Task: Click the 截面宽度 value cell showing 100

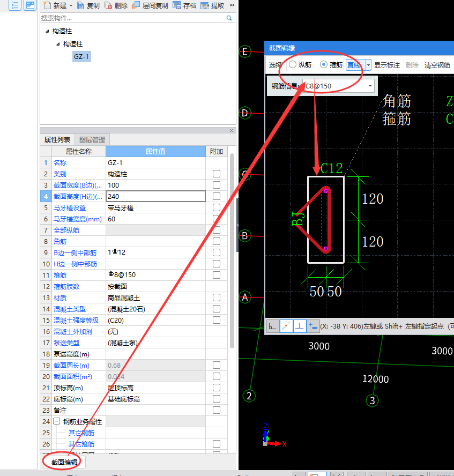Action: (x=155, y=185)
